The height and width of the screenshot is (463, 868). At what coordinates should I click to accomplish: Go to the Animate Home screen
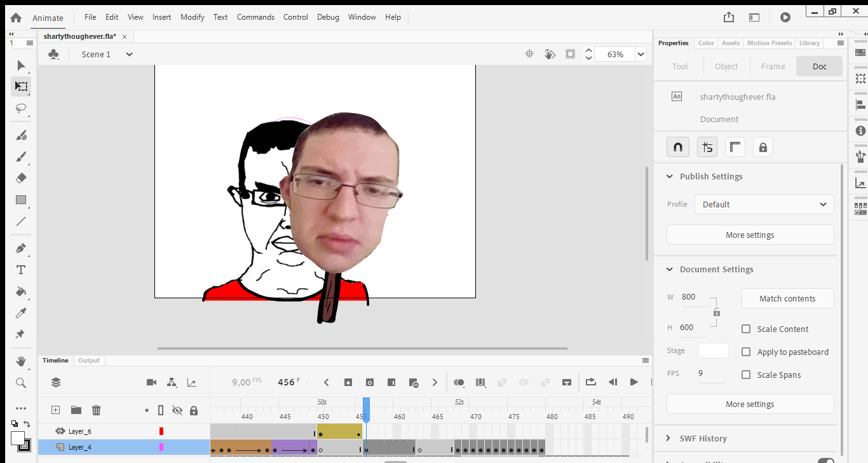click(16, 18)
